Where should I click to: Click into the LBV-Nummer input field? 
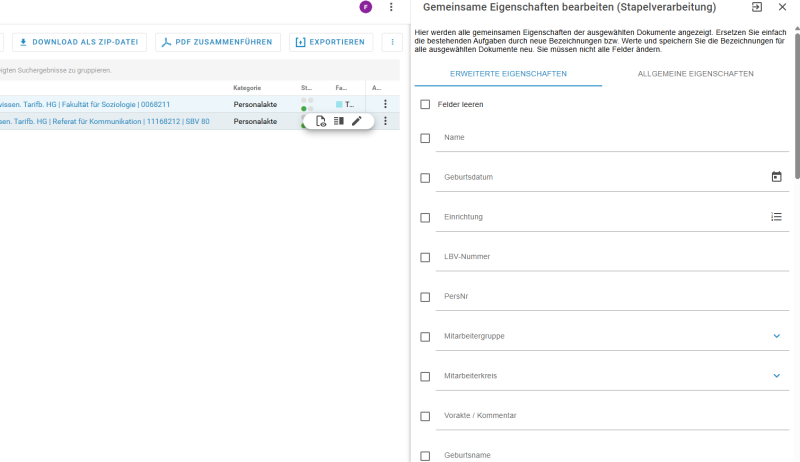[x=612, y=257]
